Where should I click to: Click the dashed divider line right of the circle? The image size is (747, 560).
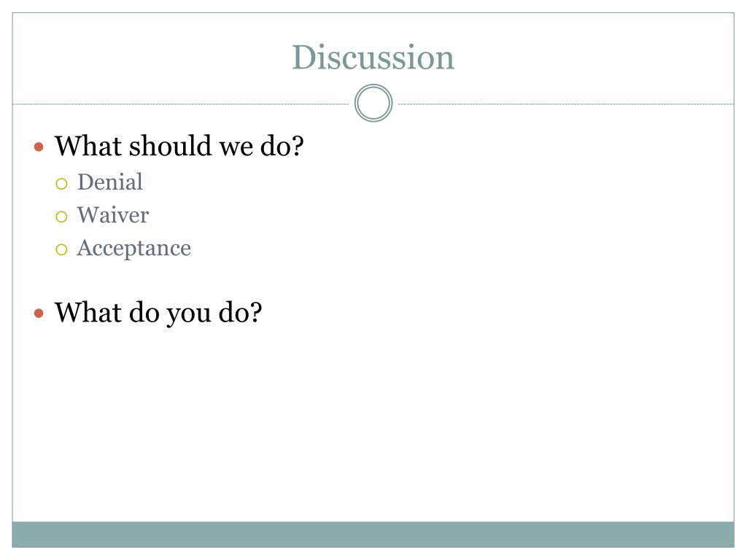pos(566,104)
